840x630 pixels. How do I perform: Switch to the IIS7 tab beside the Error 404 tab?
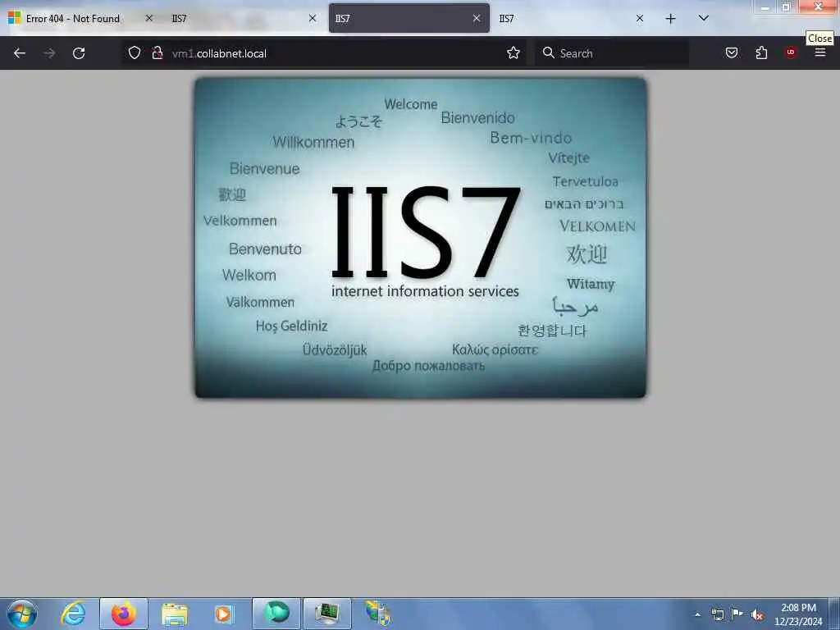tap(244, 19)
